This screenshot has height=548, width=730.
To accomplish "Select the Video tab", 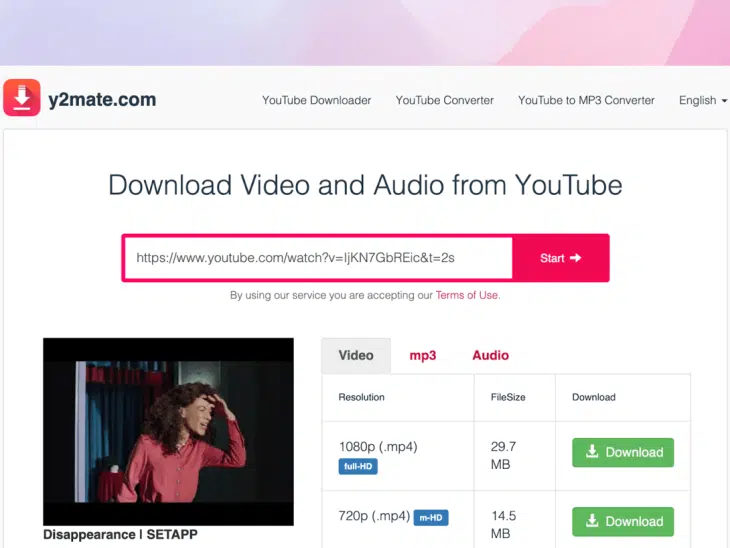I will click(356, 355).
